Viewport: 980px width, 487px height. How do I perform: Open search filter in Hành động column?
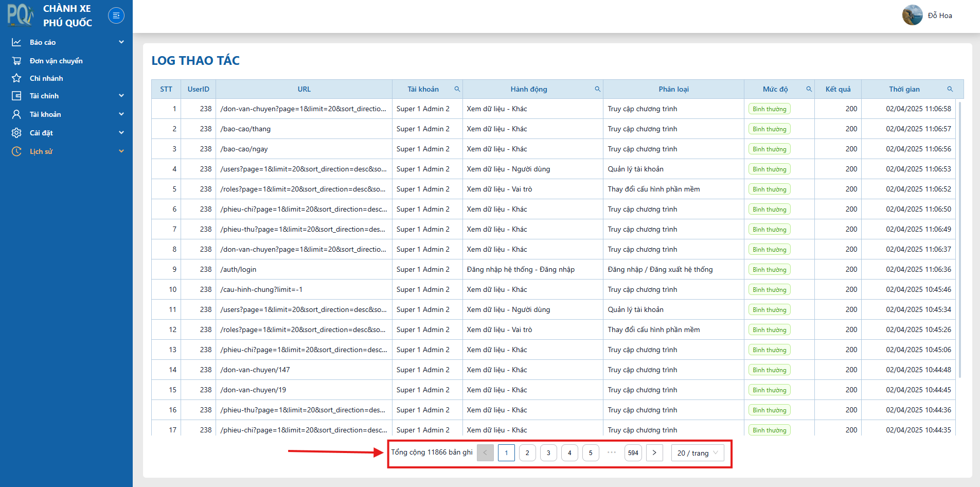pyautogui.click(x=597, y=89)
